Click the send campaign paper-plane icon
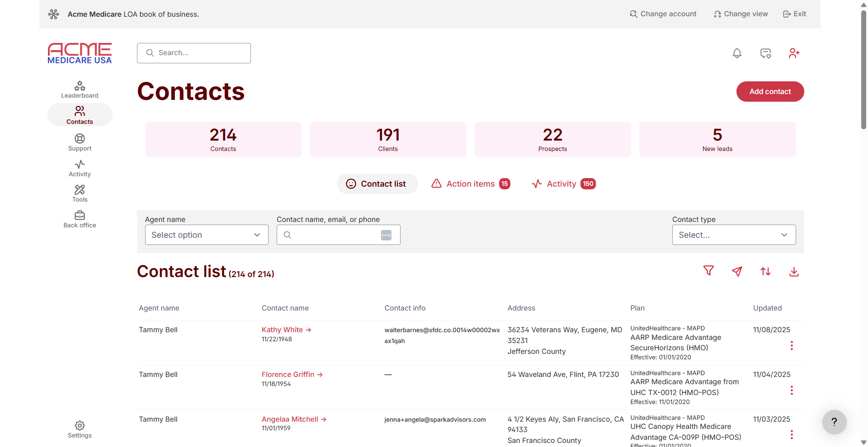Viewport: 868px width, 447px height. tap(737, 271)
